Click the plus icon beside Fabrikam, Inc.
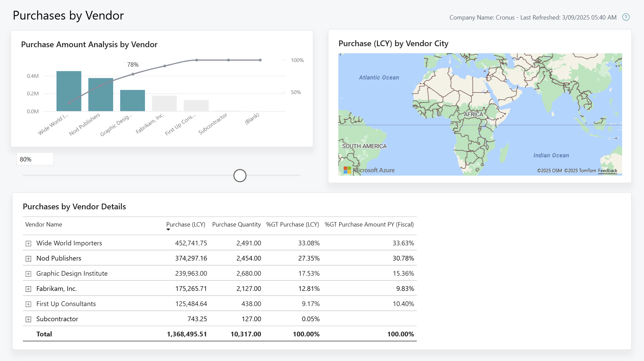Screen dimensions: 644x361 point(28,289)
